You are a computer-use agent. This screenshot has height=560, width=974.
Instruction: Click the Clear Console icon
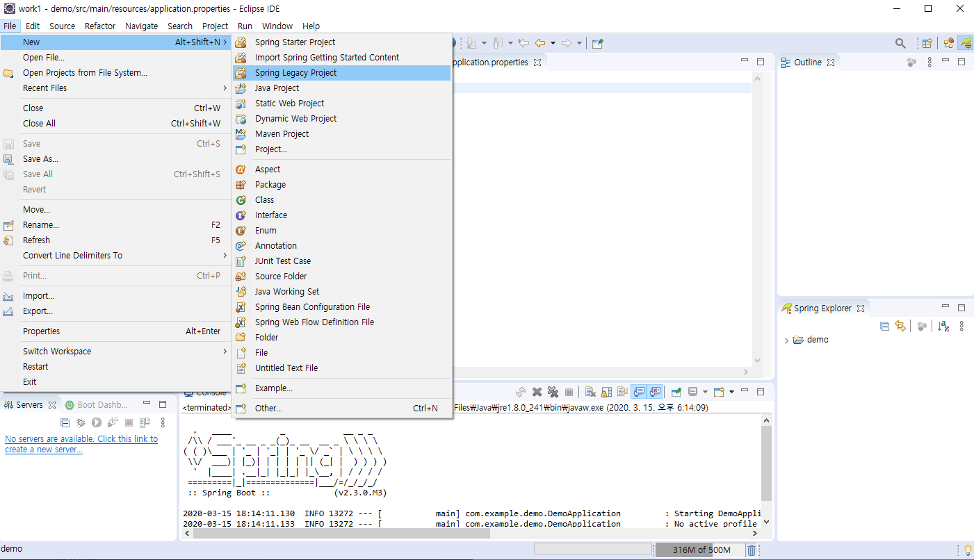pos(590,392)
